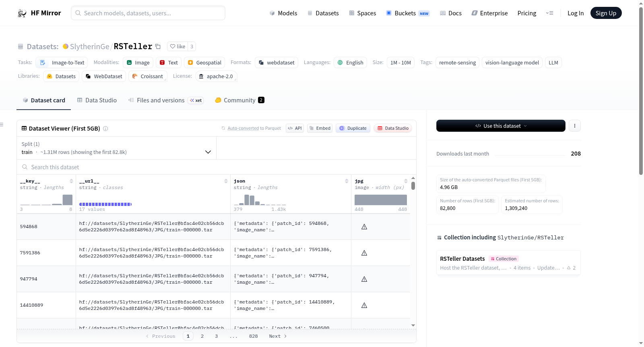Open the SlytherinGe profile link

[89, 47]
